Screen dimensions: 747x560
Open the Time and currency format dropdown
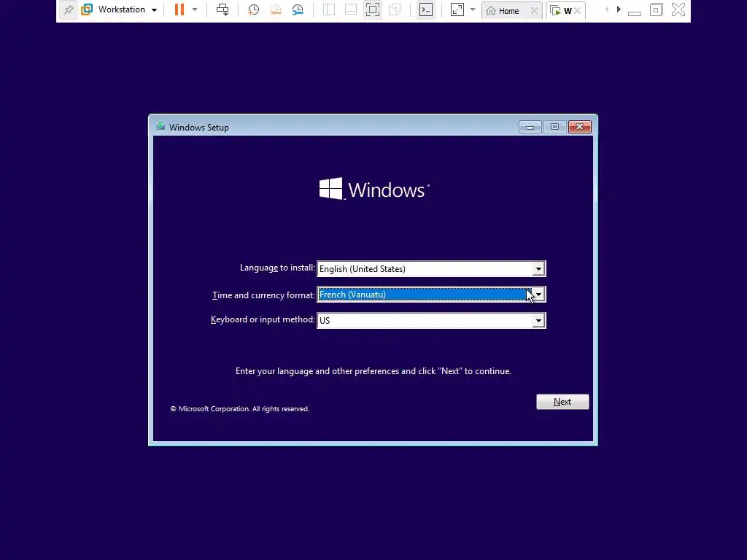point(538,295)
